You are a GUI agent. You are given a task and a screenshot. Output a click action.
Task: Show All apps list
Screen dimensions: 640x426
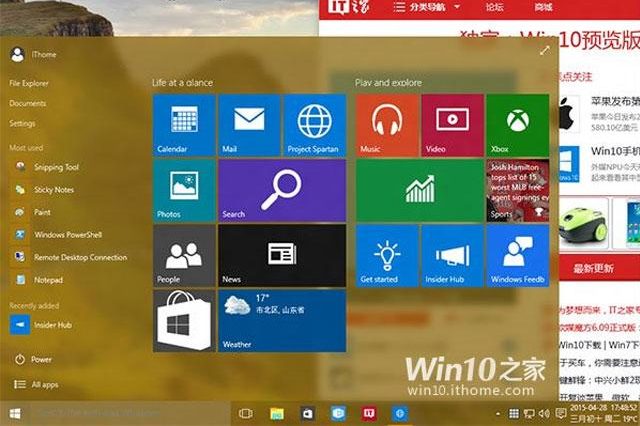(37, 384)
